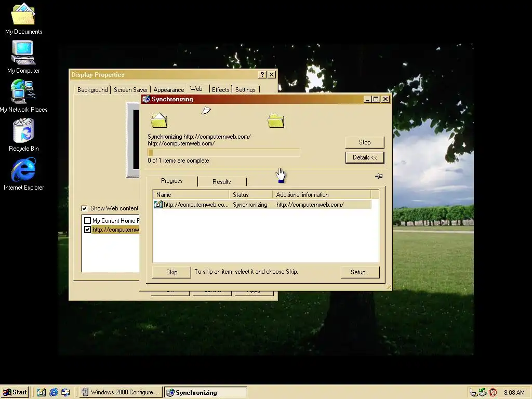Open the Background tab in Display Properties
Viewport: 532px width, 399px height.
(92, 89)
